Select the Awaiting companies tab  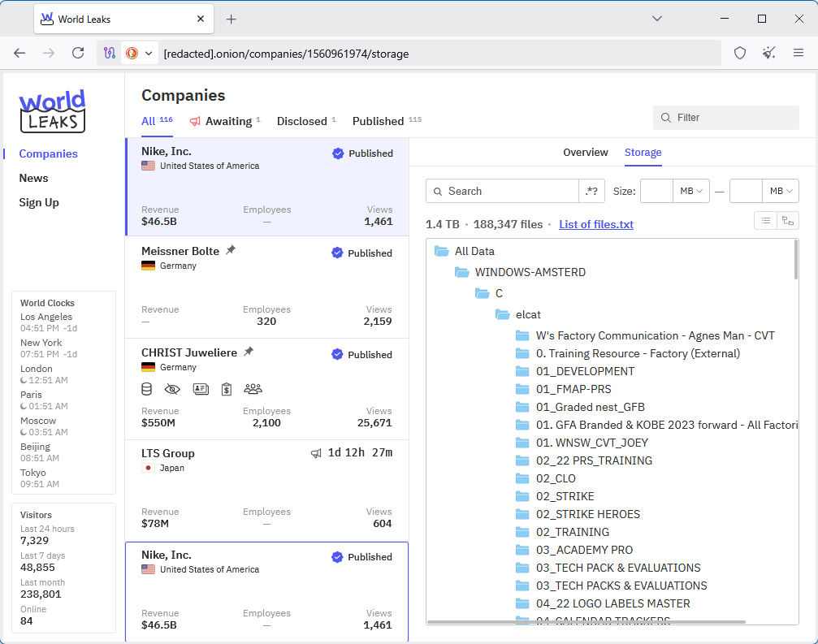pos(228,121)
